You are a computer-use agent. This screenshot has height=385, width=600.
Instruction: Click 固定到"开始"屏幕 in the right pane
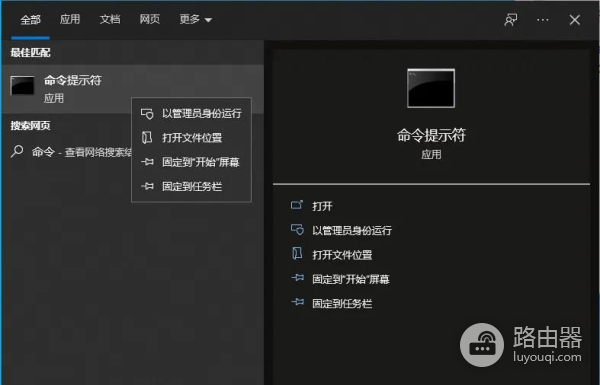tap(351, 279)
